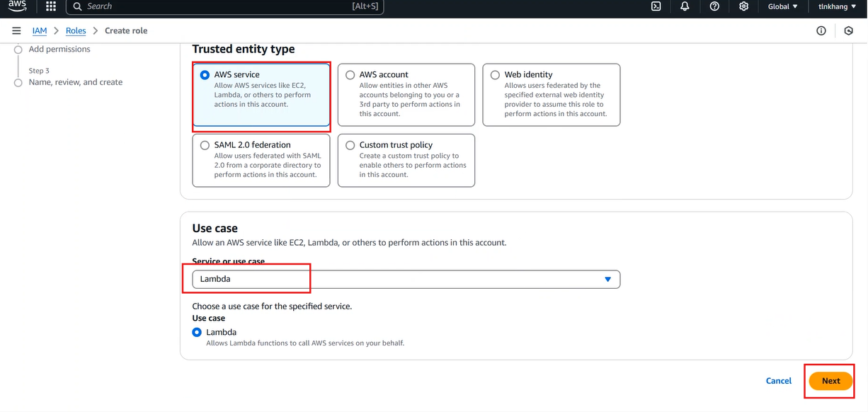Click in the top search field

click(224, 6)
